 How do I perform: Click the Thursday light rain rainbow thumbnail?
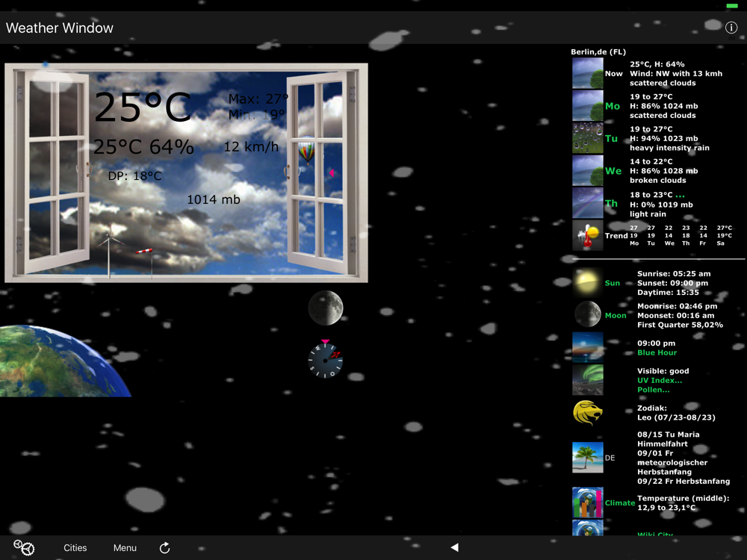587,203
